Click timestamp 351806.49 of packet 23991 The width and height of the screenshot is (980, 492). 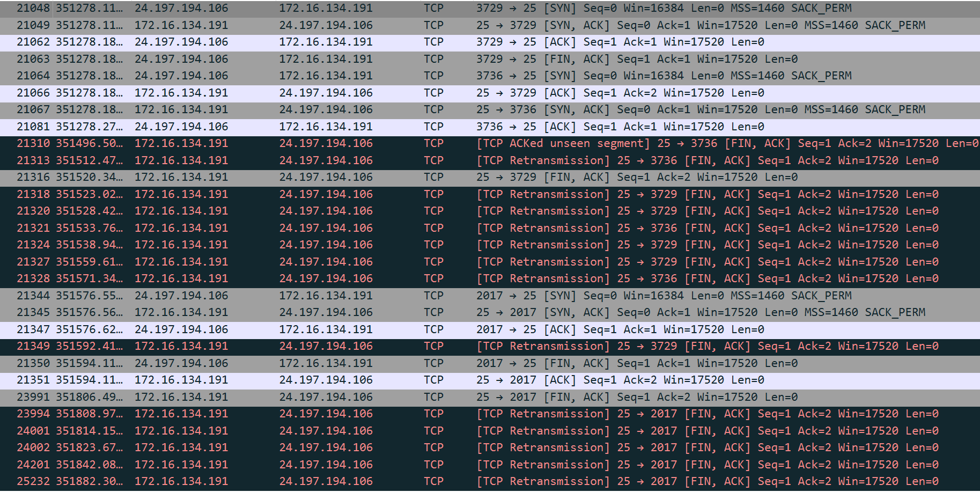coord(90,397)
